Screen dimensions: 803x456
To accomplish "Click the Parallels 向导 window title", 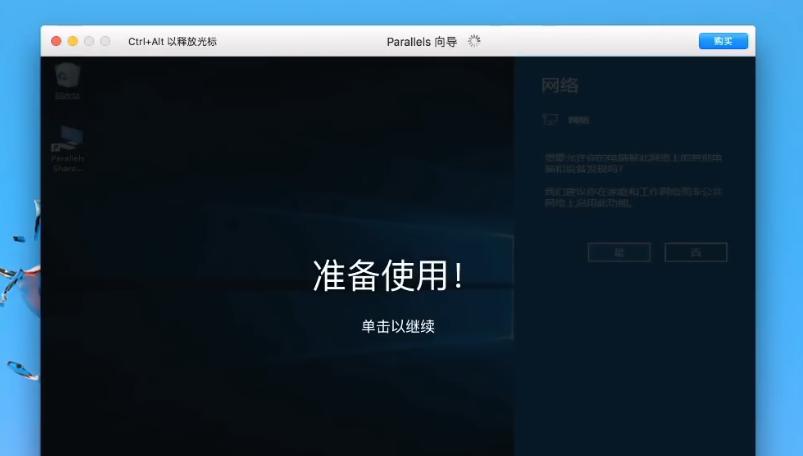I will pyautogui.click(x=421, y=42).
